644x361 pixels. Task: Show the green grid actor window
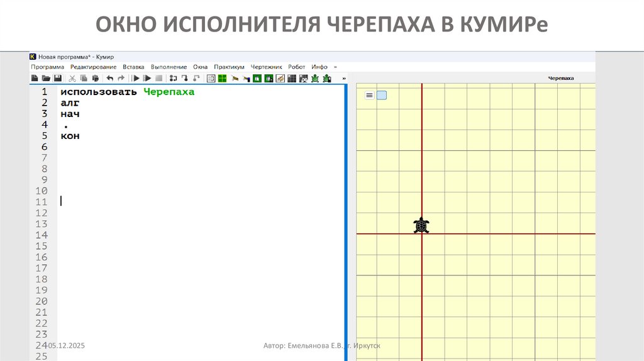coord(222,78)
